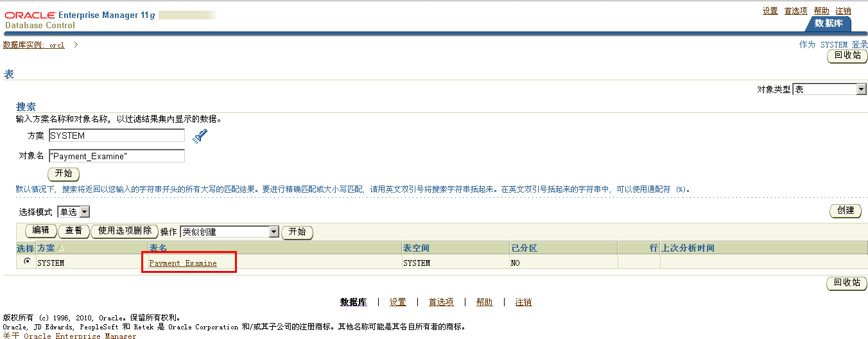
Task: Open 首选项 in the top navigation
Action: (x=795, y=11)
